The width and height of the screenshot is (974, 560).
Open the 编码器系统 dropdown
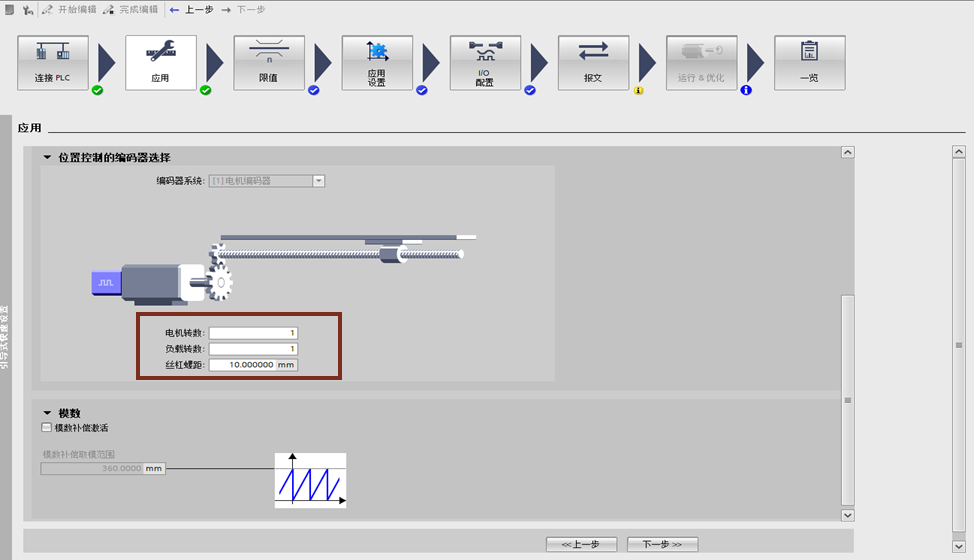318,181
